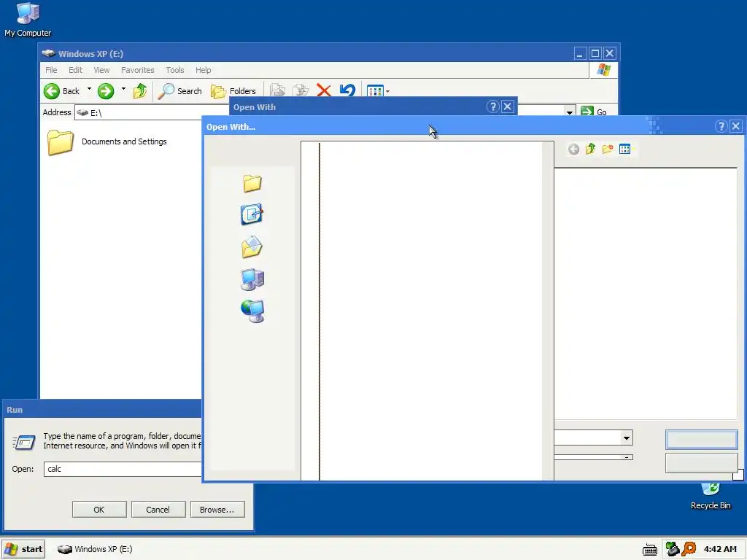Expand the Views dropdown arrow in Explorer toolbar
The image size is (747, 560).
coord(388,91)
